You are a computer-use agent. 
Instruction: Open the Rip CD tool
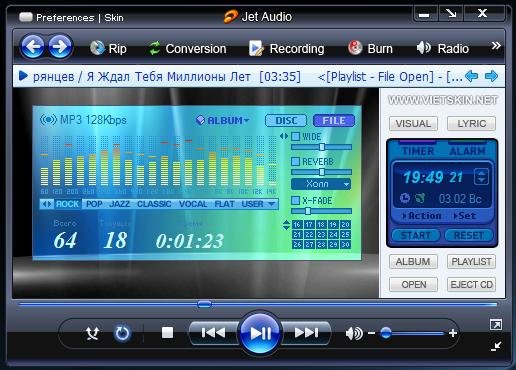108,49
